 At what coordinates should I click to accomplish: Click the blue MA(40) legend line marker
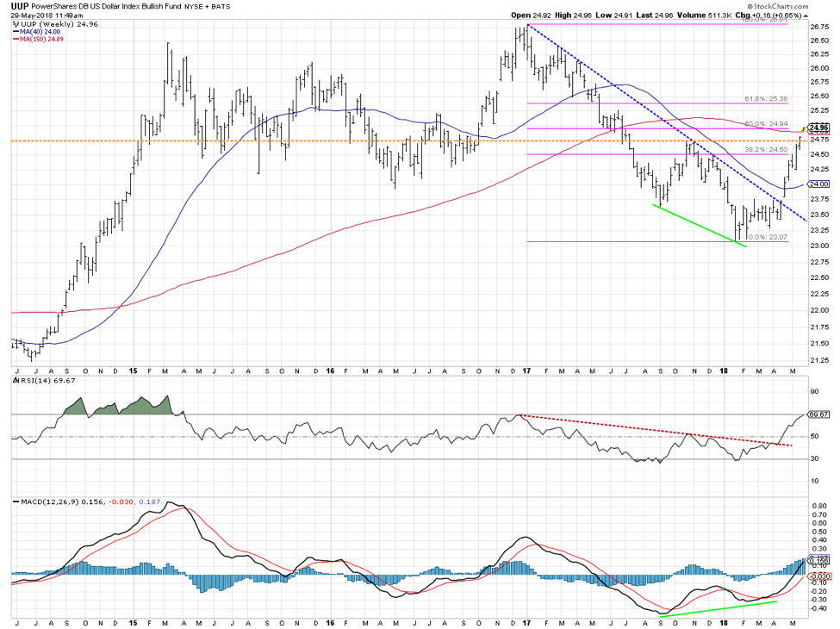[x=16, y=33]
